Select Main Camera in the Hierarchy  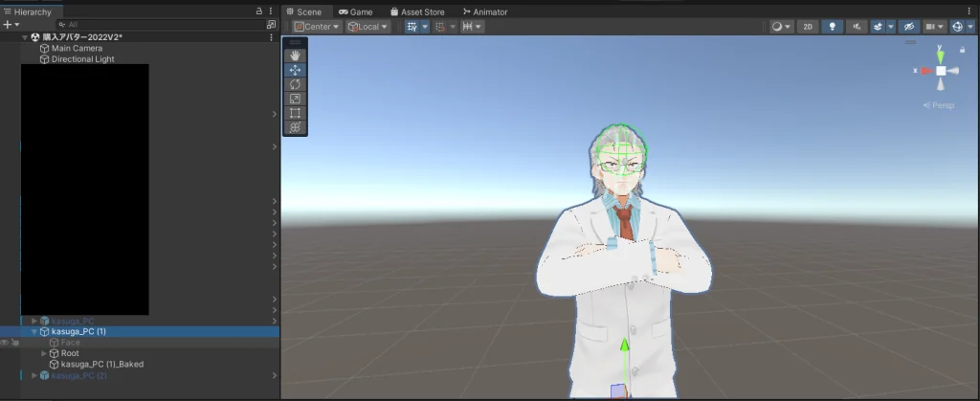[77, 48]
